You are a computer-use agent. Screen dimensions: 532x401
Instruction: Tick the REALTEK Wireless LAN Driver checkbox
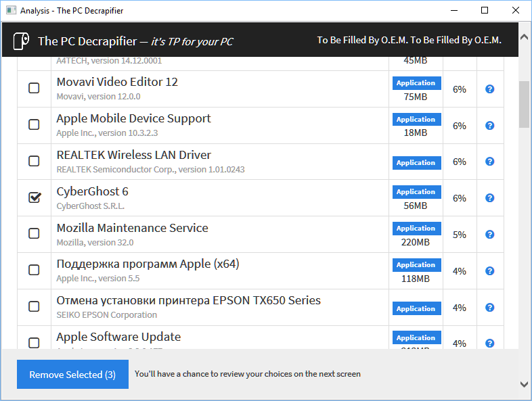click(x=34, y=161)
